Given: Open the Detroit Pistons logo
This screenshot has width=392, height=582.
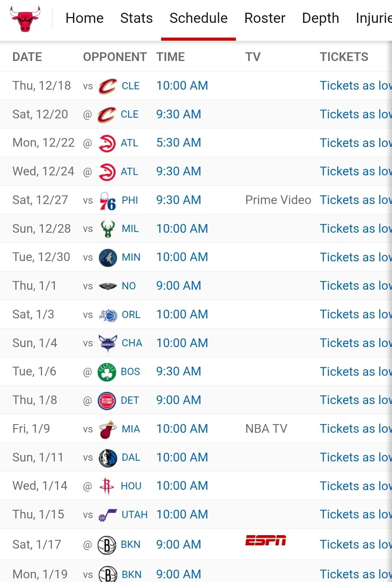Looking at the screenshot, I should [107, 401].
